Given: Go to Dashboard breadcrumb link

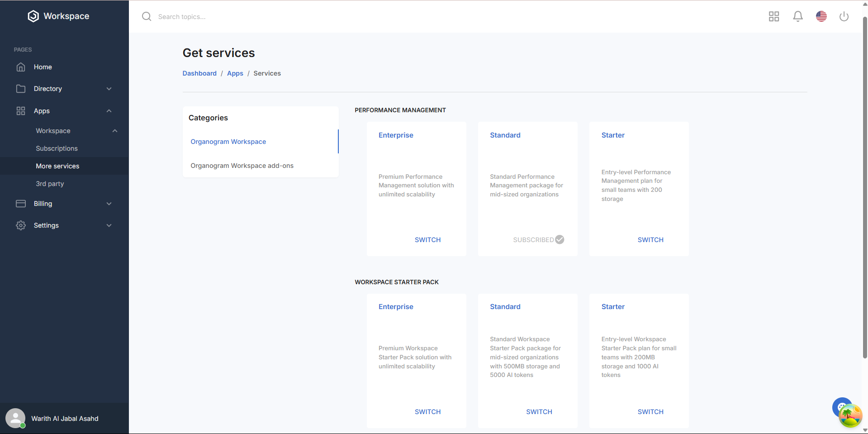Looking at the screenshot, I should click(199, 73).
